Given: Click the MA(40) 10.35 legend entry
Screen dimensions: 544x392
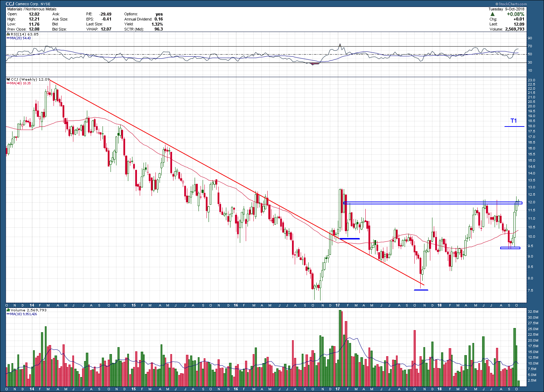Looking at the screenshot, I should tap(19, 83).
